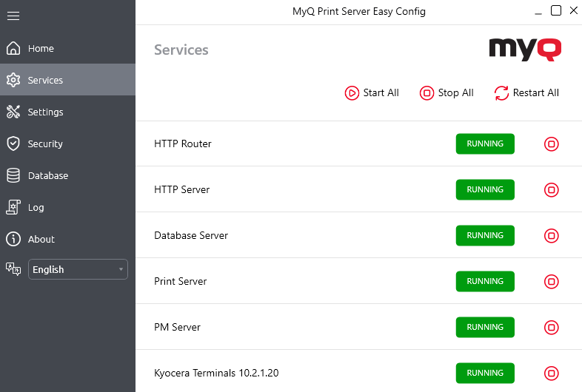The image size is (582, 392).
Task: Stop the Database Server service
Action: pyautogui.click(x=551, y=236)
